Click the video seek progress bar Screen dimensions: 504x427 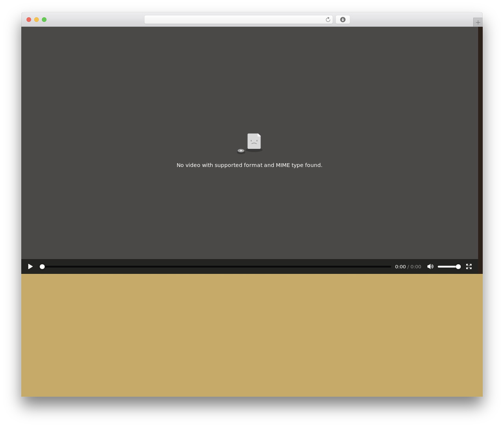coord(215,267)
